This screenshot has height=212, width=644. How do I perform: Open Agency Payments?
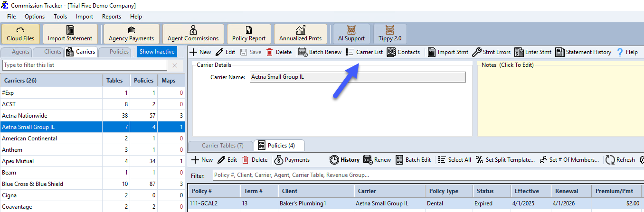pos(132,34)
